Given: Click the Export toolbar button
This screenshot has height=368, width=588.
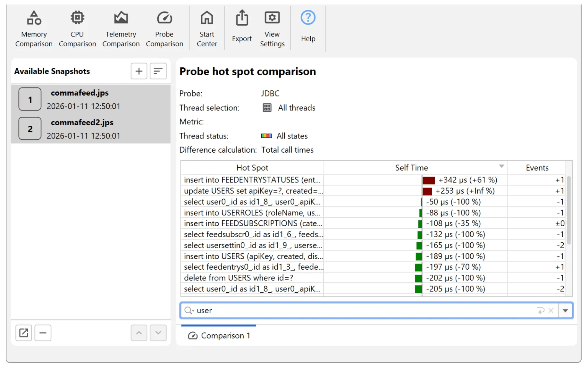Looking at the screenshot, I should 242,26.
